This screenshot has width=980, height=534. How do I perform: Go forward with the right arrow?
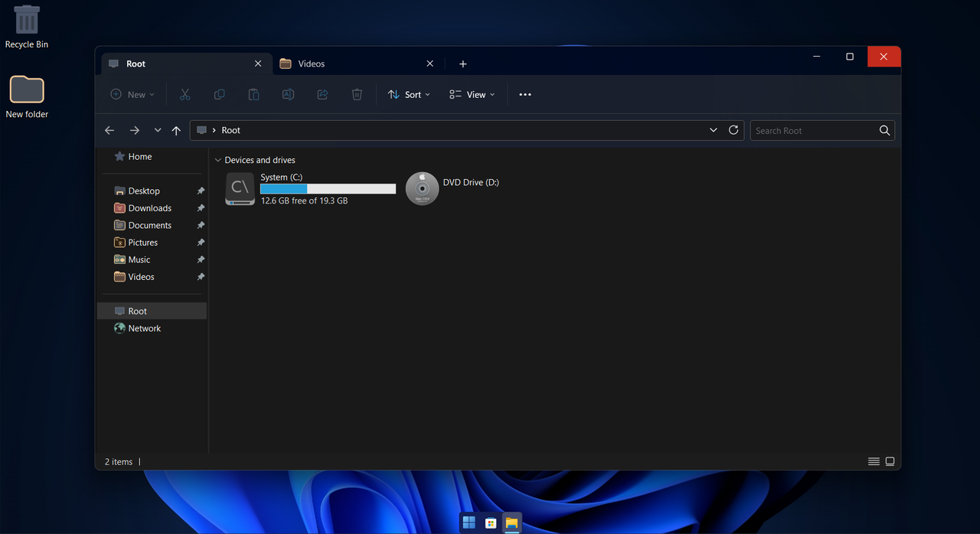tap(135, 131)
